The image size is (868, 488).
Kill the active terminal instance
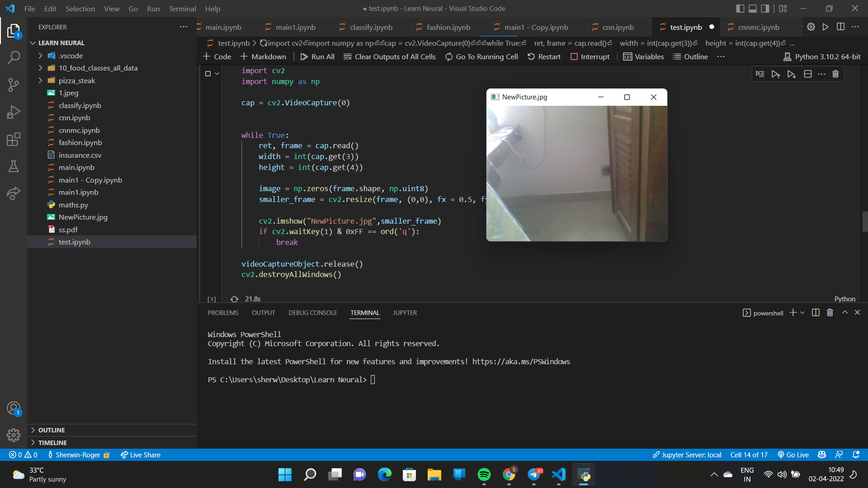click(829, 312)
